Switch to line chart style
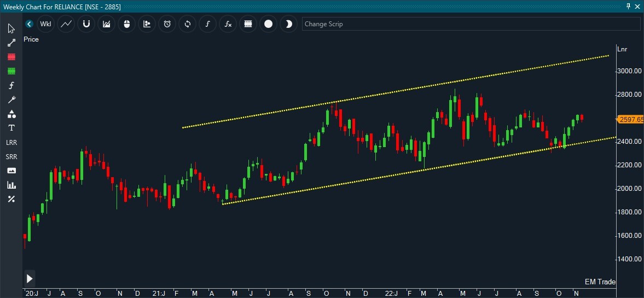The image size is (644, 298). (x=66, y=24)
